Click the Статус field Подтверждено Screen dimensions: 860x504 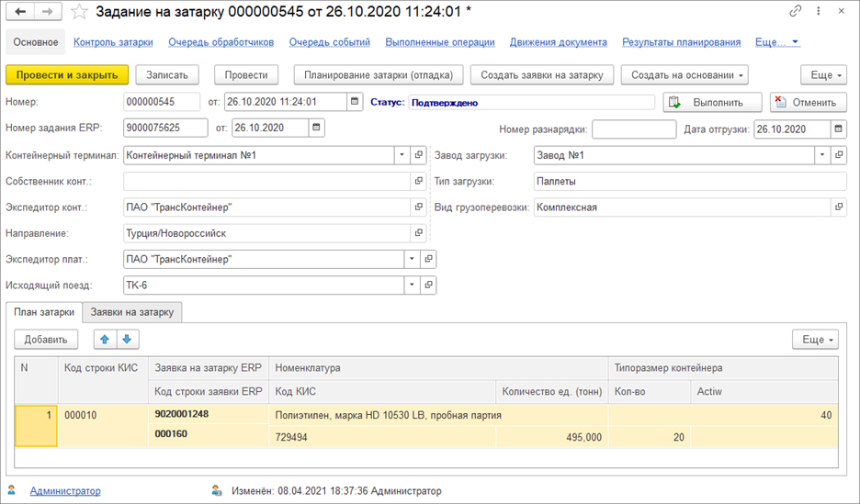click(x=531, y=103)
